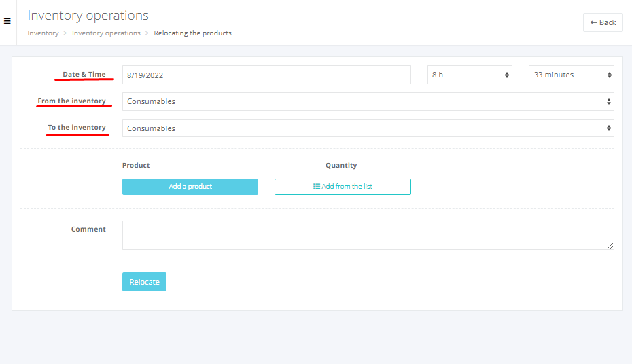Expand the To the inventory dropdown

(x=368, y=128)
